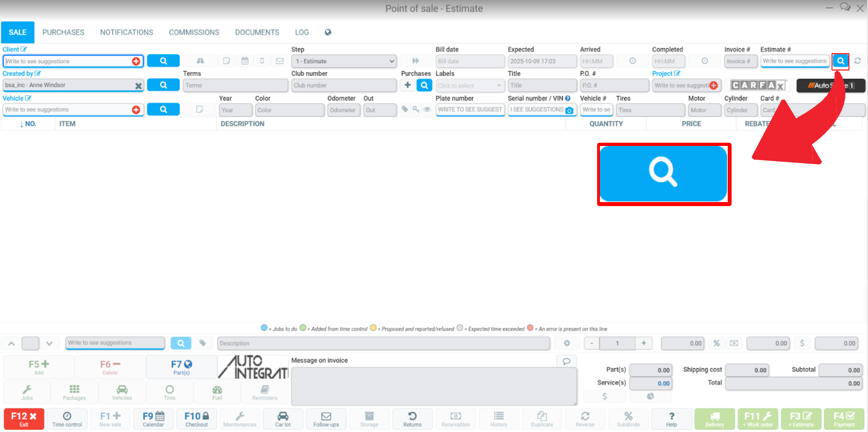Image resolution: width=868 pixels, height=432 pixels.
Task: Open the COMMISSIONS tab
Action: 194,32
